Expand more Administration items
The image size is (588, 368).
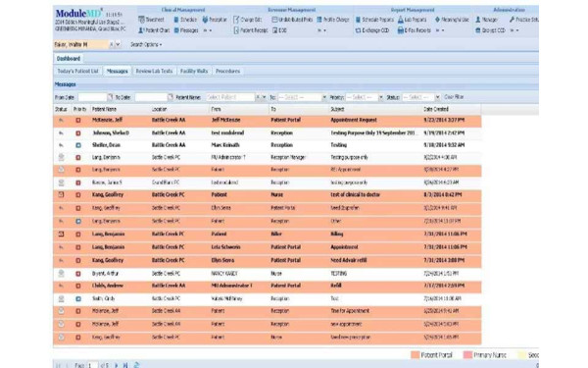click(514, 30)
